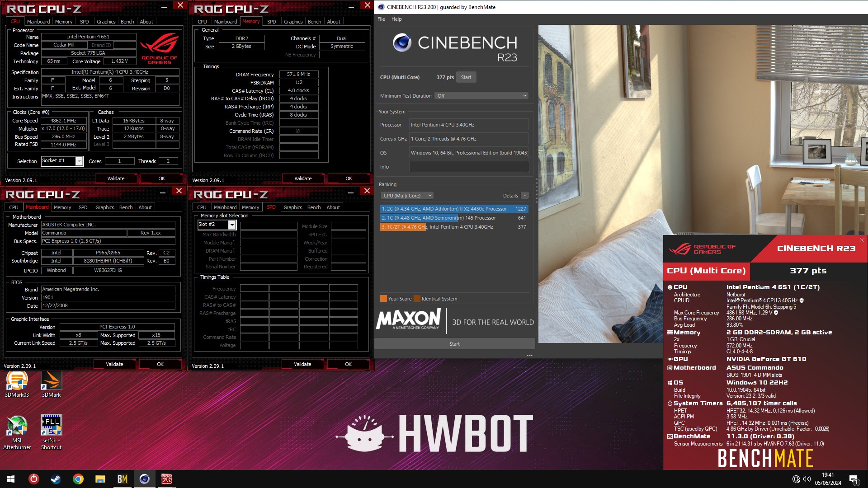The width and height of the screenshot is (868, 488).
Task: Click the red power icon in taskbar
Action: 34,479
